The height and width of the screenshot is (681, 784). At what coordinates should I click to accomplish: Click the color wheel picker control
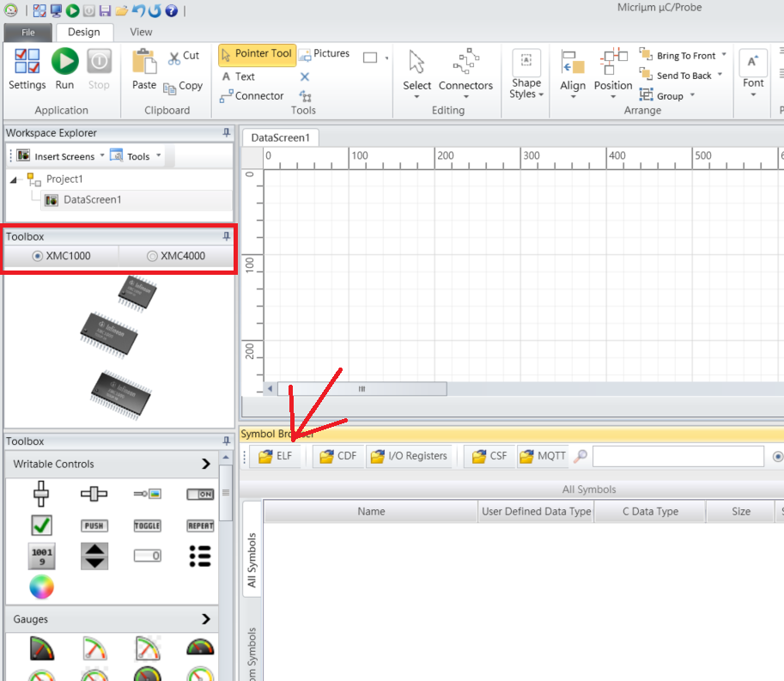click(x=41, y=587)
